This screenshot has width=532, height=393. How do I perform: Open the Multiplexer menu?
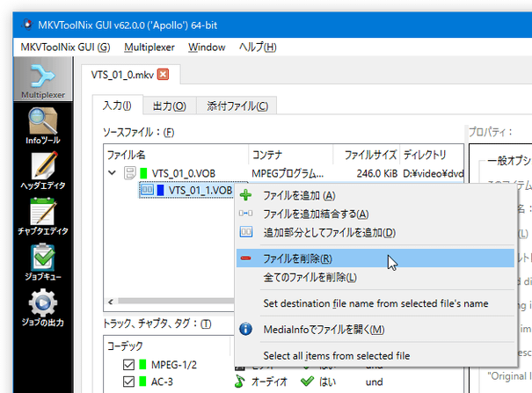(149, 47)
